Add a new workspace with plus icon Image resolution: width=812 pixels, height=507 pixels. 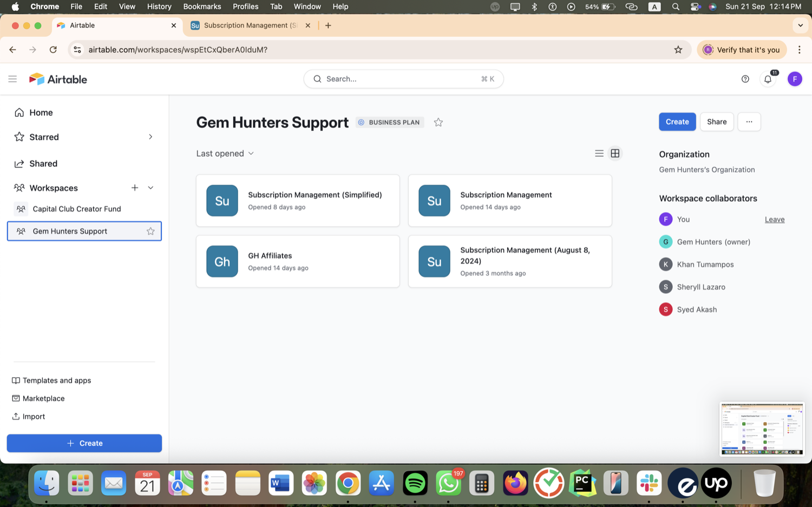tap(135, 188)
